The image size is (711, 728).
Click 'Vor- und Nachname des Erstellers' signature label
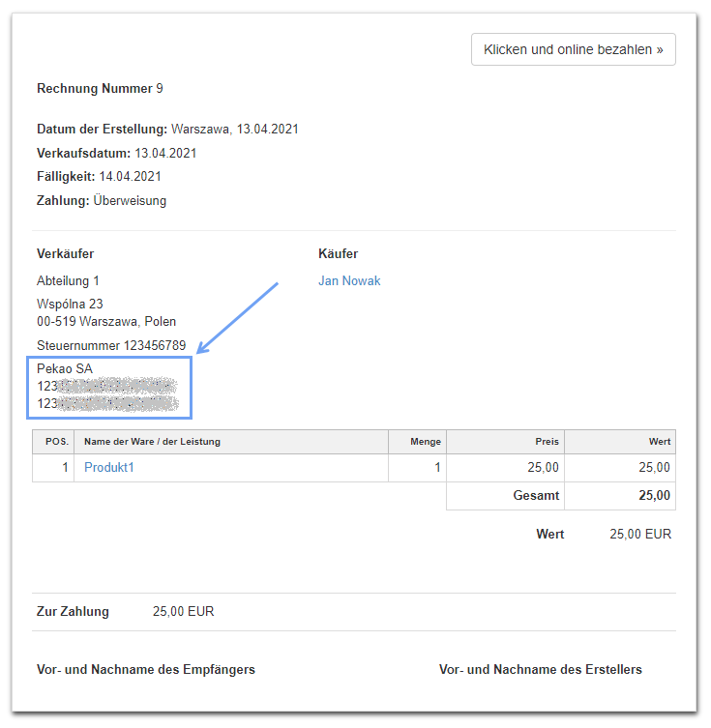click(x=540, y=670)
